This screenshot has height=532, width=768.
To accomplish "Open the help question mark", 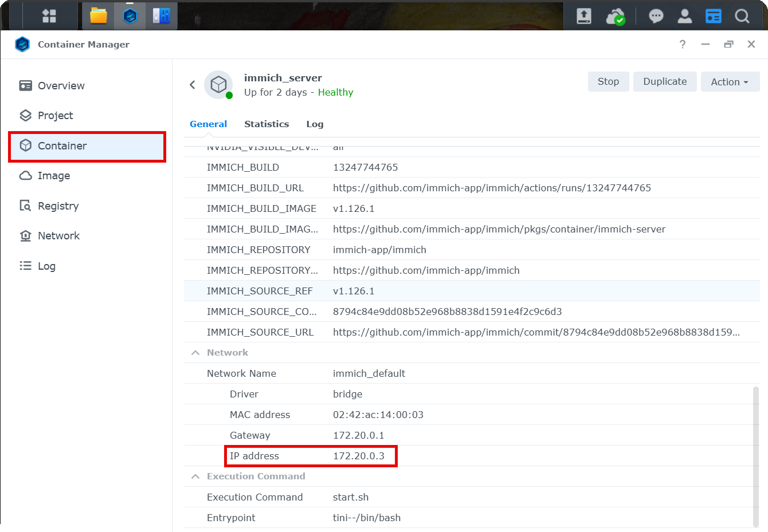I will coord(682,44).
